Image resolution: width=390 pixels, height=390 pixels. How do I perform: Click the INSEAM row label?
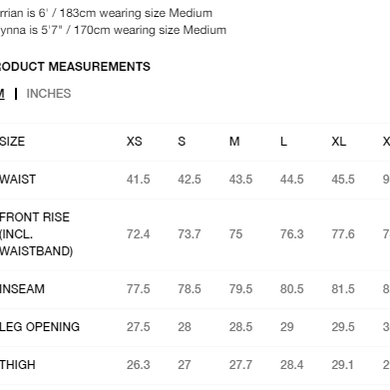(22, 289)
